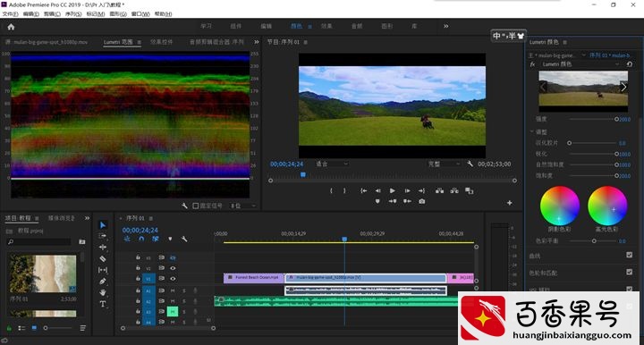
Task: Toggle the Curves section checkbox
Action: click(629, 255)
